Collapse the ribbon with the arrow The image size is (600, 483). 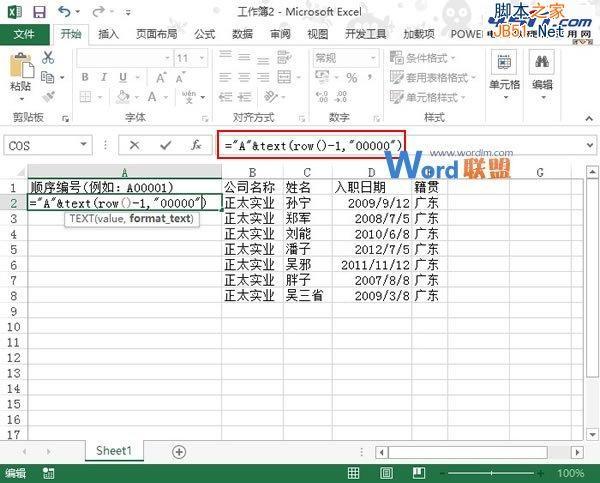click(x=589, y=119)
